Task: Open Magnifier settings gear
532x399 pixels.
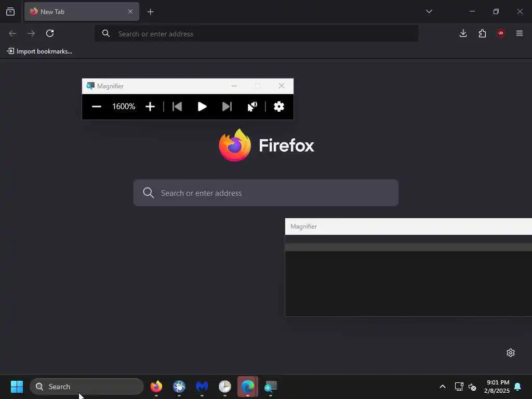Action: pos(279,107)
